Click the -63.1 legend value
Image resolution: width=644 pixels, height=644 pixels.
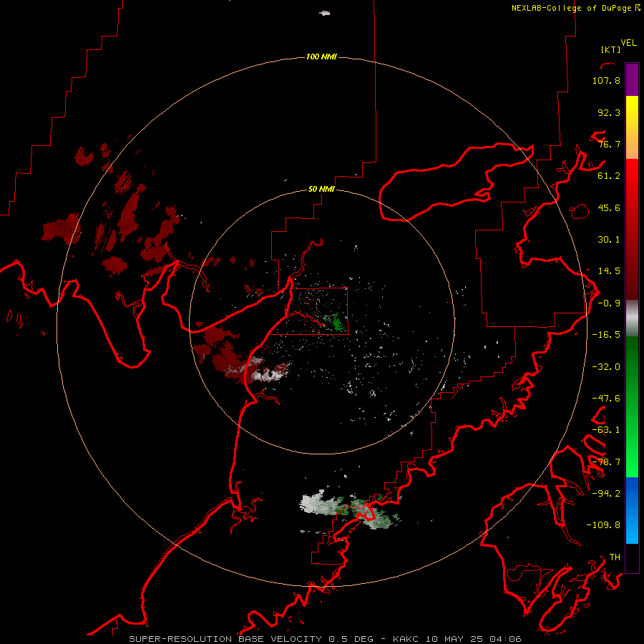pos(606,430)
